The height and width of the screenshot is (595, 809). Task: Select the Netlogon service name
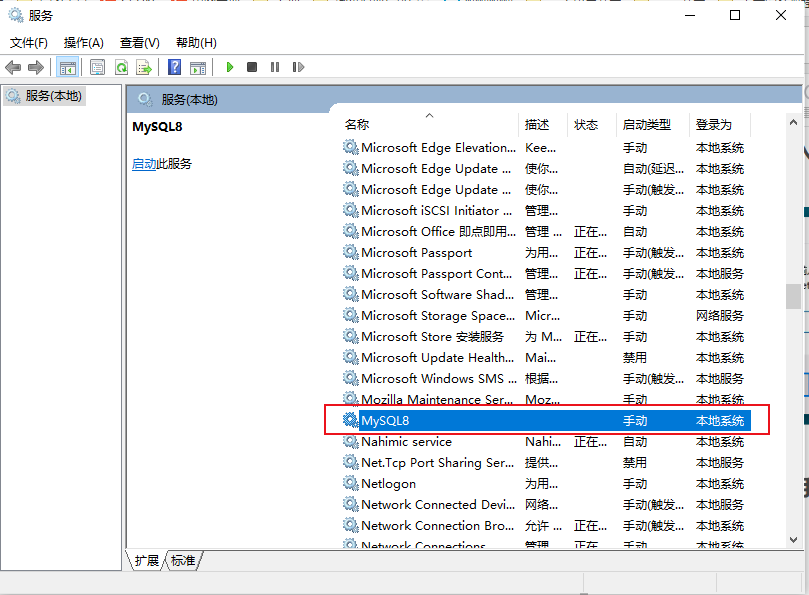click(x=389, y=484)
